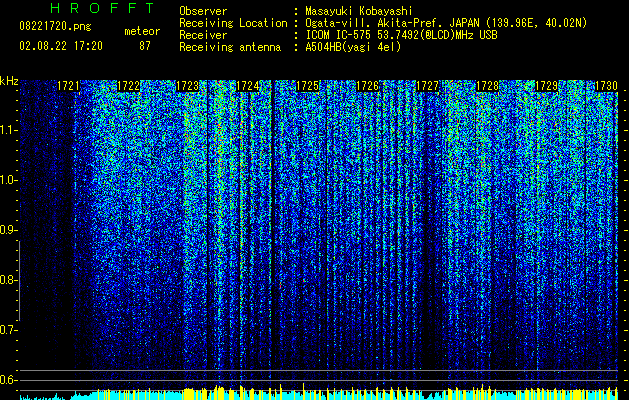Click the Receiver label
Screen dimensions: 629x400
[x=203, y=35]
